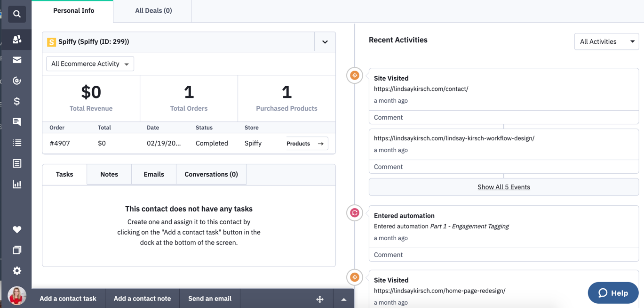Image resolution: width=644 pixels, height=308 pixels.
Task: Expand the Spiffy store chevron dropdown
Action: pyautogui.click(x=325, y=42)
